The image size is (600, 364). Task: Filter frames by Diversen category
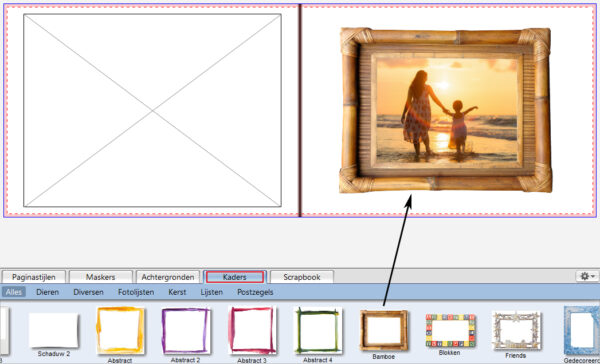coord(88,292)
